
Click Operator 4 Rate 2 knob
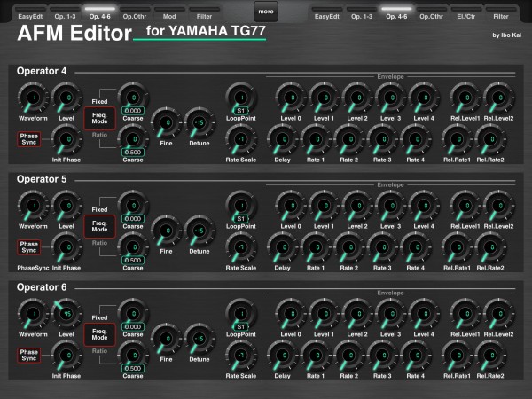pos(349,139)
